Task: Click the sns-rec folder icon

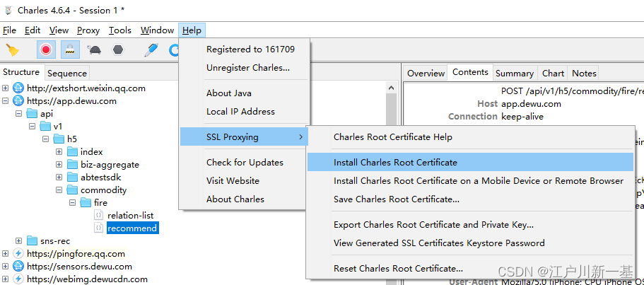Action: click(32, 240)
